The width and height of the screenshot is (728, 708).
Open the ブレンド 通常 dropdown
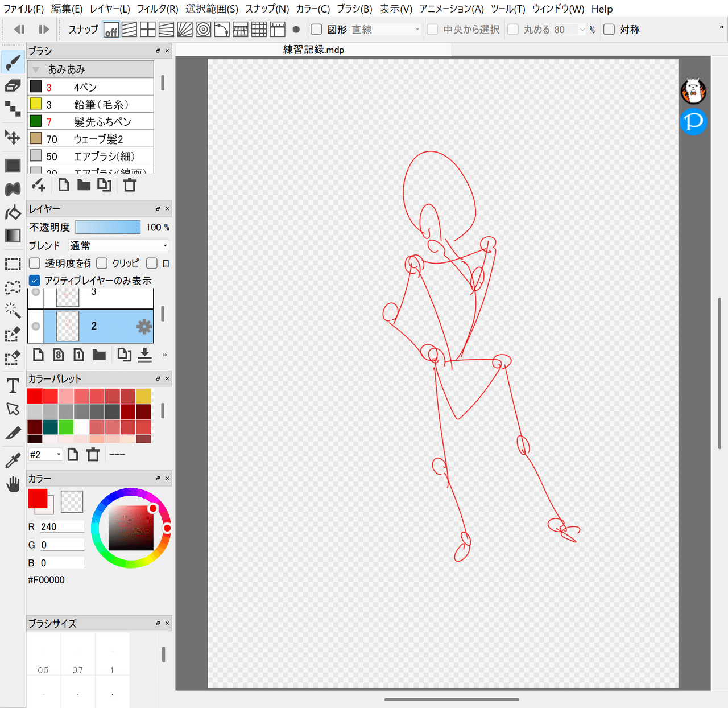pyautogui.click(x=119, y=245)
